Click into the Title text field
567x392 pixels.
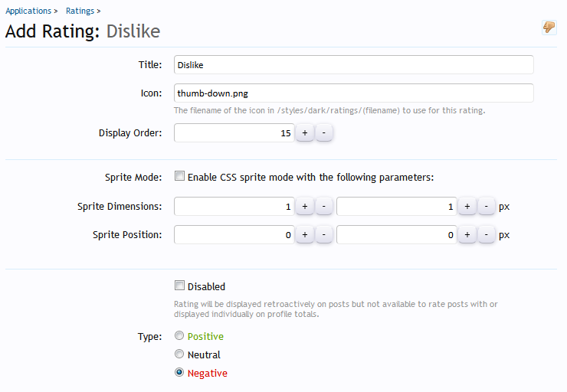pyautogui.click(x=353, y=65)
